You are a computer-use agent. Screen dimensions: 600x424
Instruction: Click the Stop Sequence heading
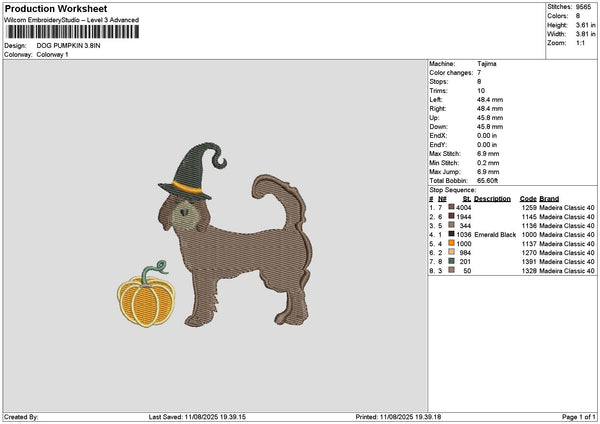[452, 190]
